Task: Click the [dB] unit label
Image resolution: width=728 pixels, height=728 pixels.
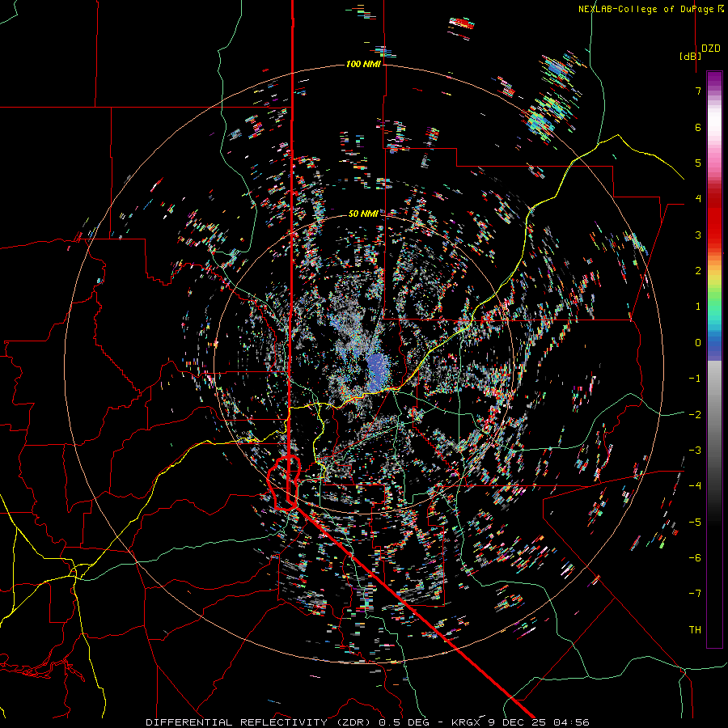Action: [x=691, y=56]
